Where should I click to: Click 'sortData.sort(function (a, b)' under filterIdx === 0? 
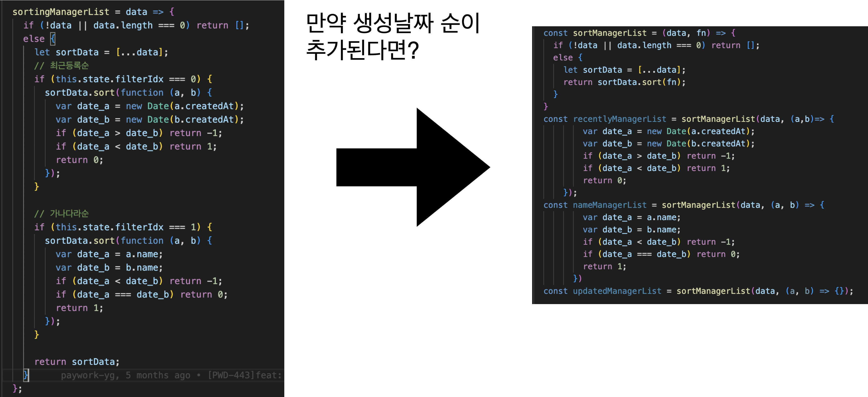point(128,93)
